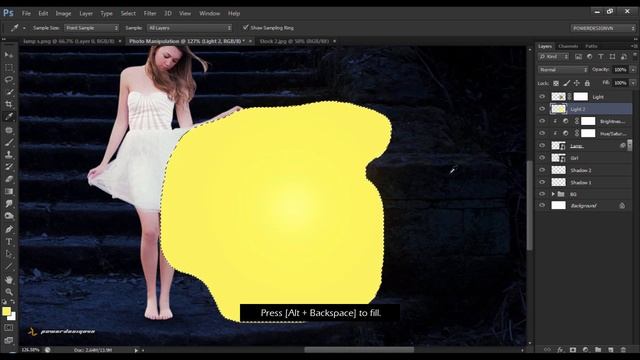Filter layers by type layer icon
This screenshot has width=640, height=360.
coord(601,57)
